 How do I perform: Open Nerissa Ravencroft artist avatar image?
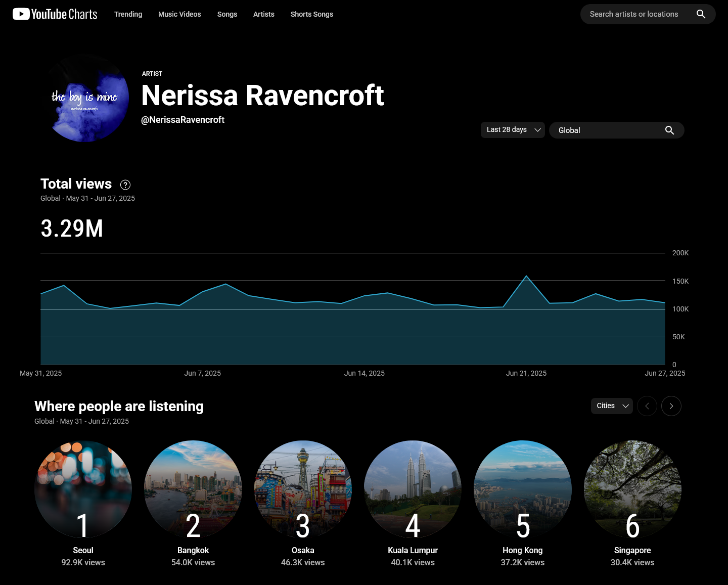(85, 98)
